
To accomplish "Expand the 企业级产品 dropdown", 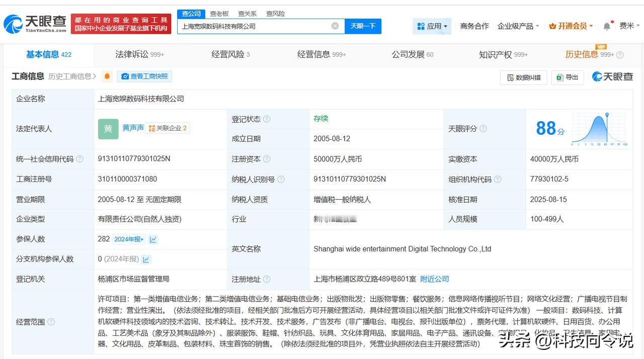I will click(x=518, y=26).
